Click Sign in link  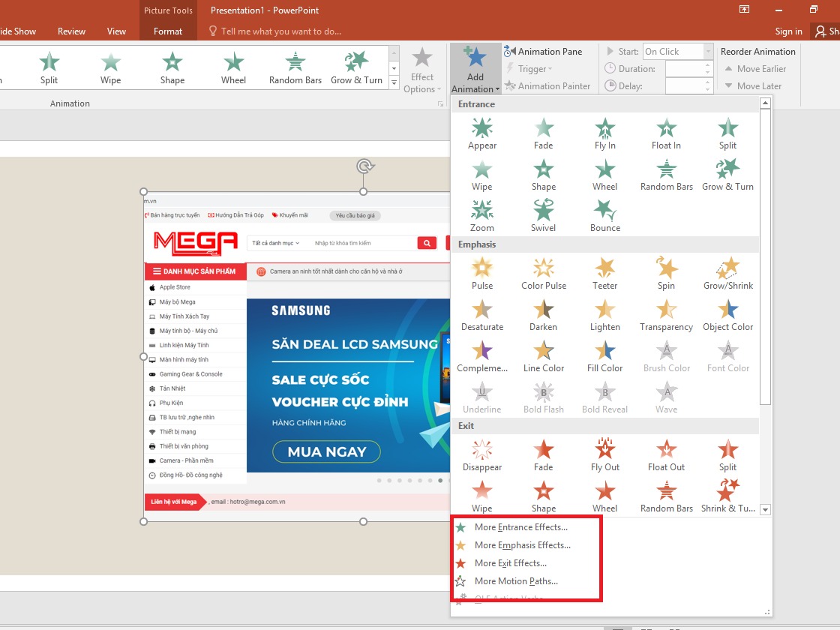tap(788, 31)
